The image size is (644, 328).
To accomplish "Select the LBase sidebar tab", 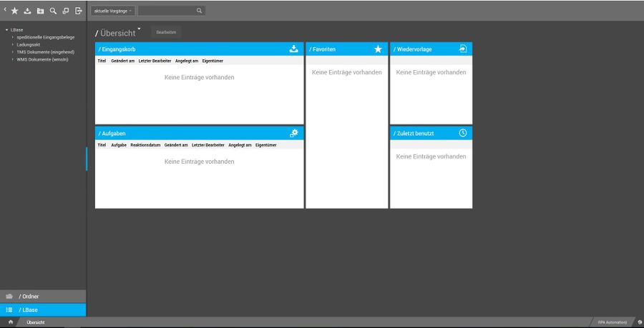I will [x=43, y=310].
